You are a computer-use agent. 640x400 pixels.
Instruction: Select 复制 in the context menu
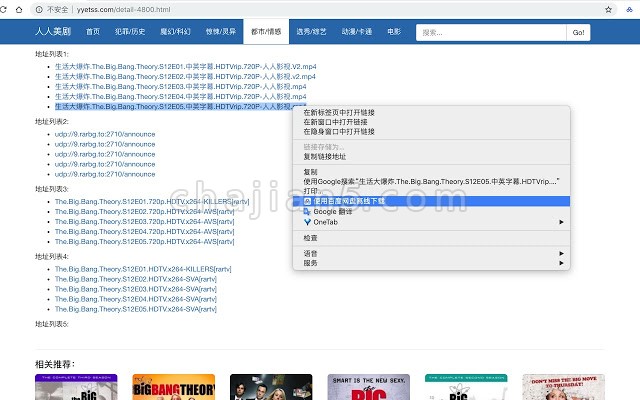[310, 172]
